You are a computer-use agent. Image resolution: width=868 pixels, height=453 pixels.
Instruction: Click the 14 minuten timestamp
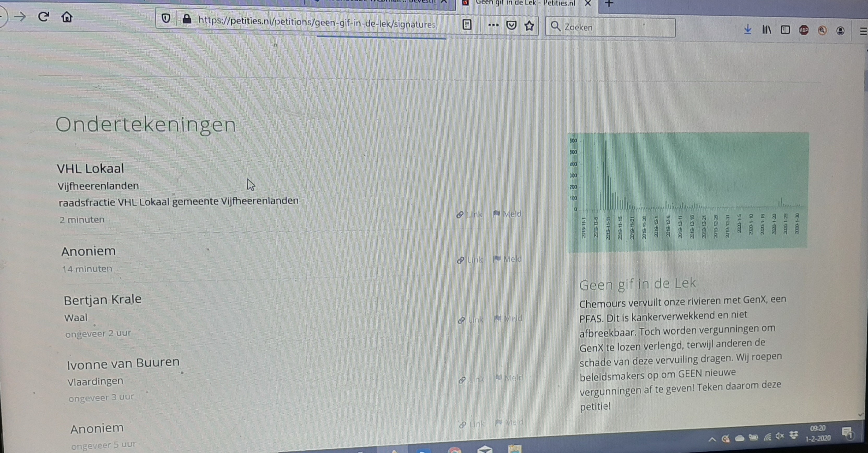(87, 269)
